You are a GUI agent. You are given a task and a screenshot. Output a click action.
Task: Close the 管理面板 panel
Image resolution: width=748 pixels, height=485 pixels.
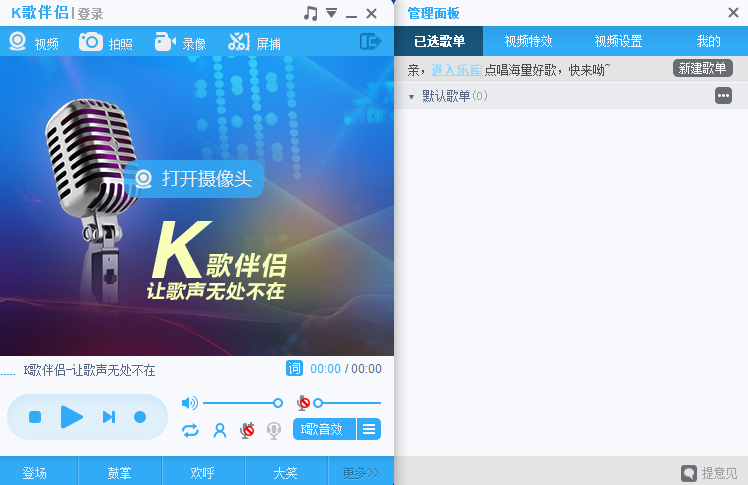[733, 12]
